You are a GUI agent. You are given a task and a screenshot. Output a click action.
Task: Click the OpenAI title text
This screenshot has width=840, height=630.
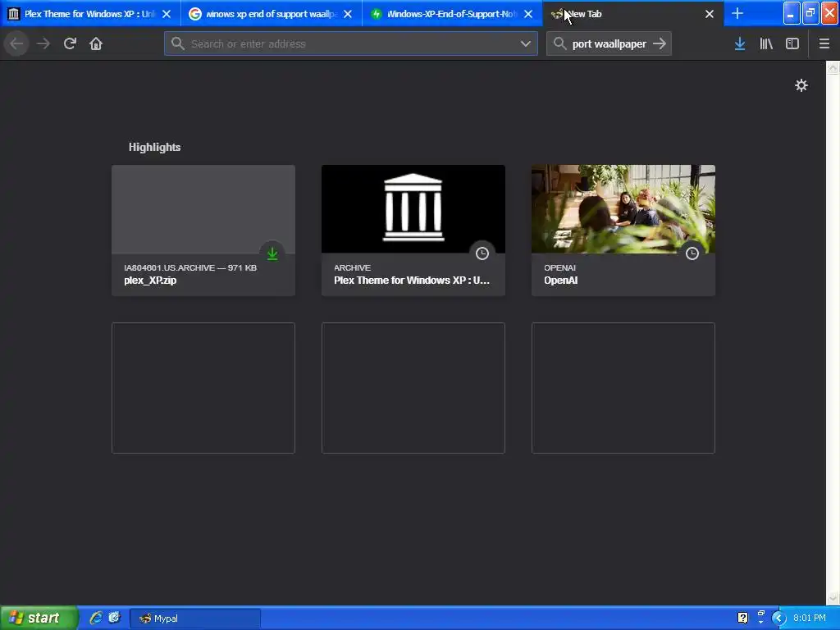pos(560,281)
